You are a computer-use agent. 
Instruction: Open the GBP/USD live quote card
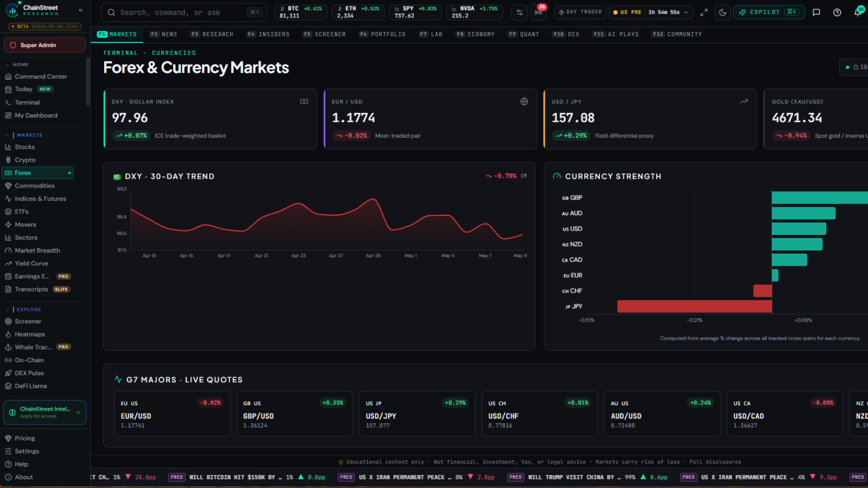pos(295,414)
